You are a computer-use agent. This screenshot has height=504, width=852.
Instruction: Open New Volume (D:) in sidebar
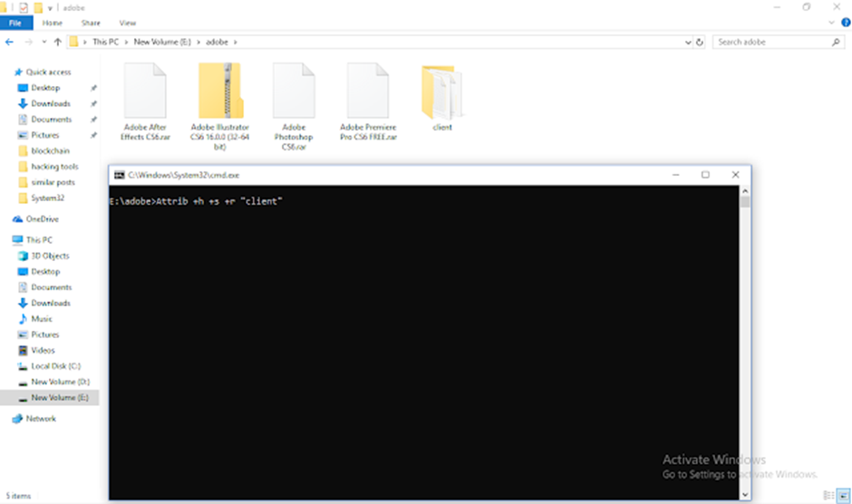(x=60, y=382)
